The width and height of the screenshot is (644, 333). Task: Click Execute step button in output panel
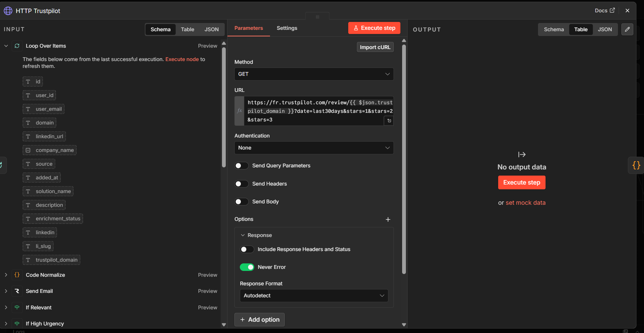pos(522,182)
